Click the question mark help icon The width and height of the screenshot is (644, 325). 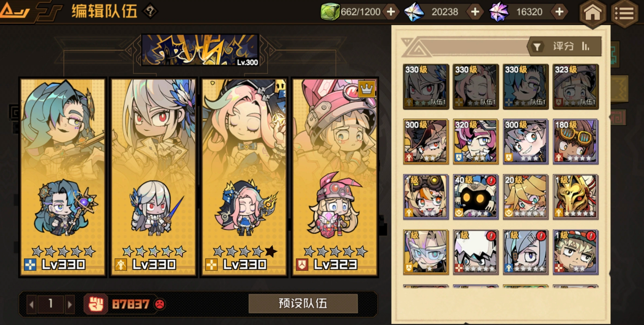pos(150,11)
